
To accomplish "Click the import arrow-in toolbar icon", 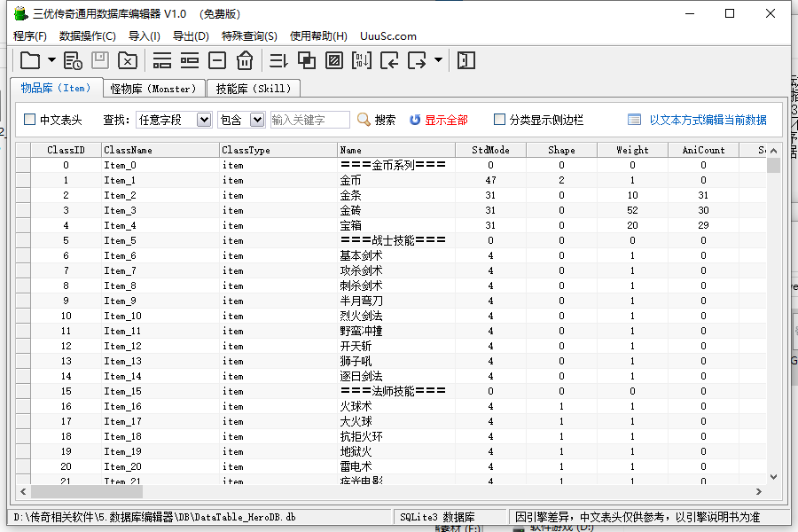I will (x=388, y=60).
